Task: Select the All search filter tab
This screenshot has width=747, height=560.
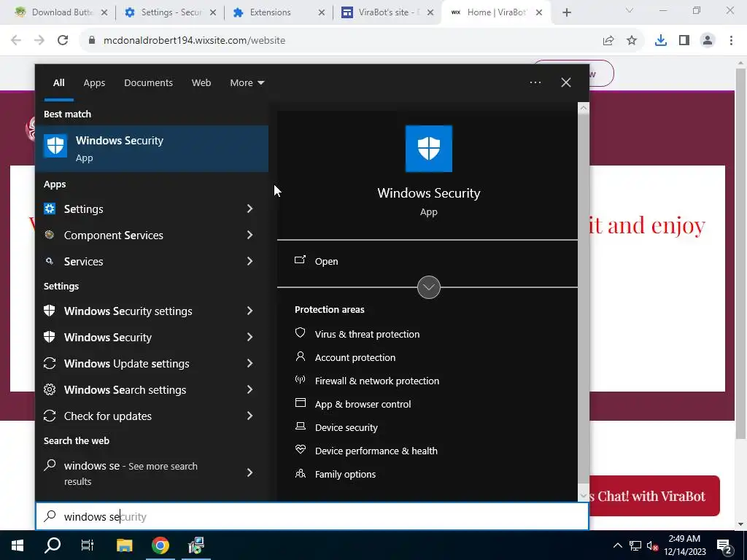Action: point(58,83)
